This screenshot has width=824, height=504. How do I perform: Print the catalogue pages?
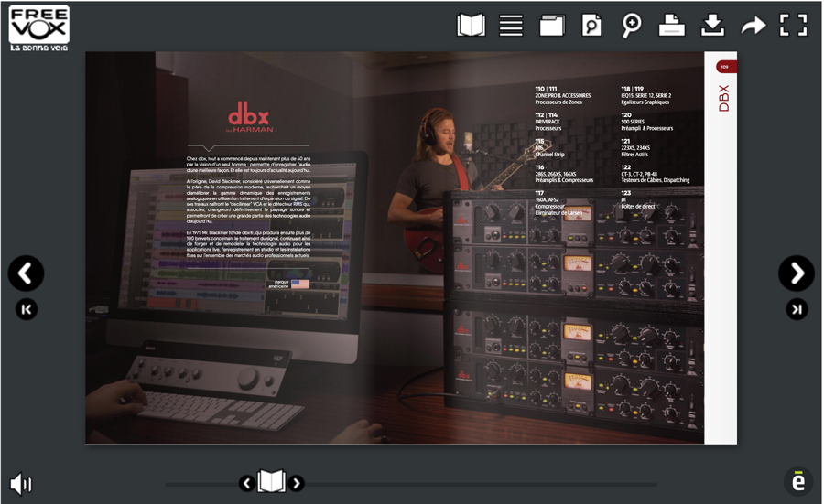click(x=672, y=26)
